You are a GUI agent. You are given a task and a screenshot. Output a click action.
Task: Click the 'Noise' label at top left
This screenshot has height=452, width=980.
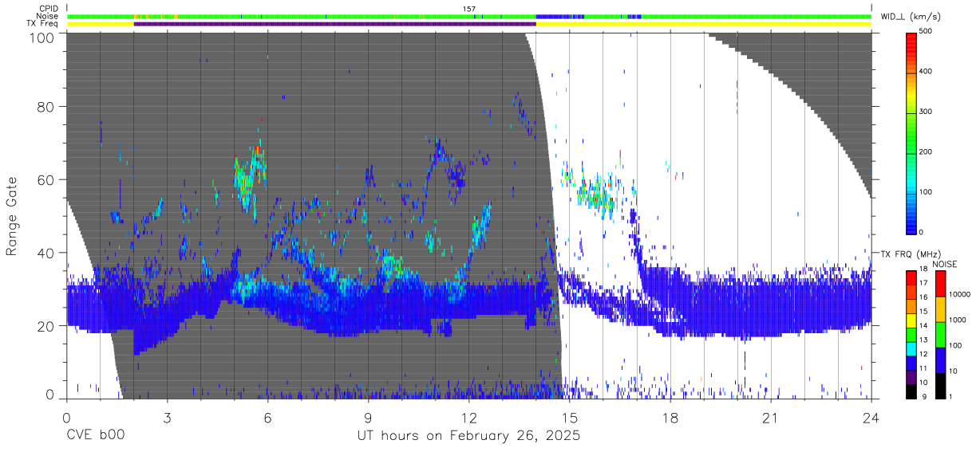(x=47, y=16)
